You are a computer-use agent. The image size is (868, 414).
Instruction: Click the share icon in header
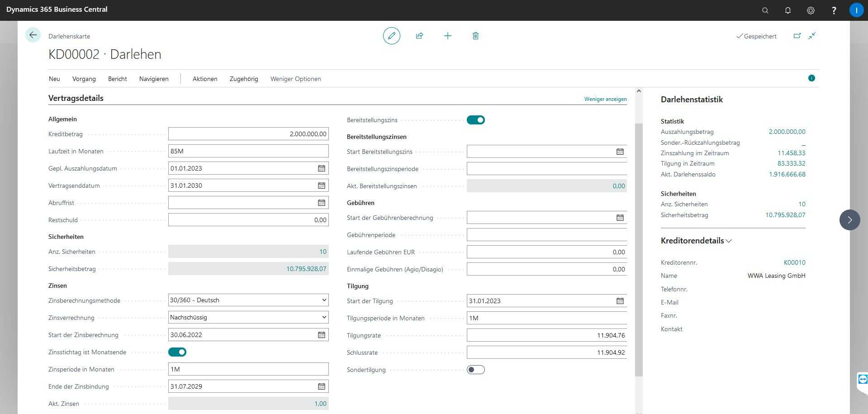[x=419, y=36]
